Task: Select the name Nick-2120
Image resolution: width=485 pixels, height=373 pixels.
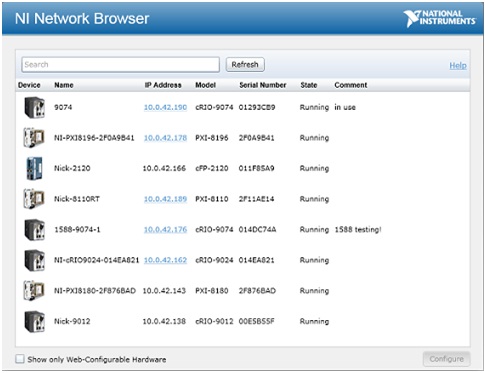Action: pyautogui.click(x=72, y=168)
